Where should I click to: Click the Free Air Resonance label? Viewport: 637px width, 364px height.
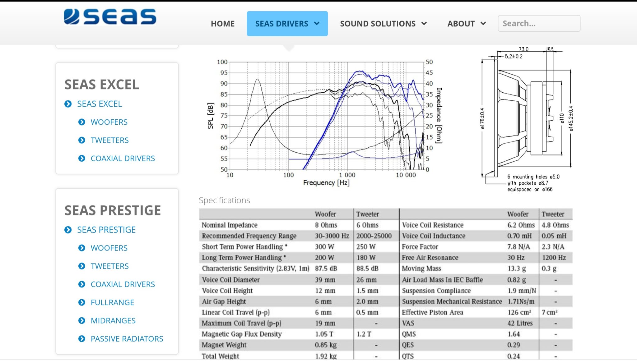[x=430, y=258]
